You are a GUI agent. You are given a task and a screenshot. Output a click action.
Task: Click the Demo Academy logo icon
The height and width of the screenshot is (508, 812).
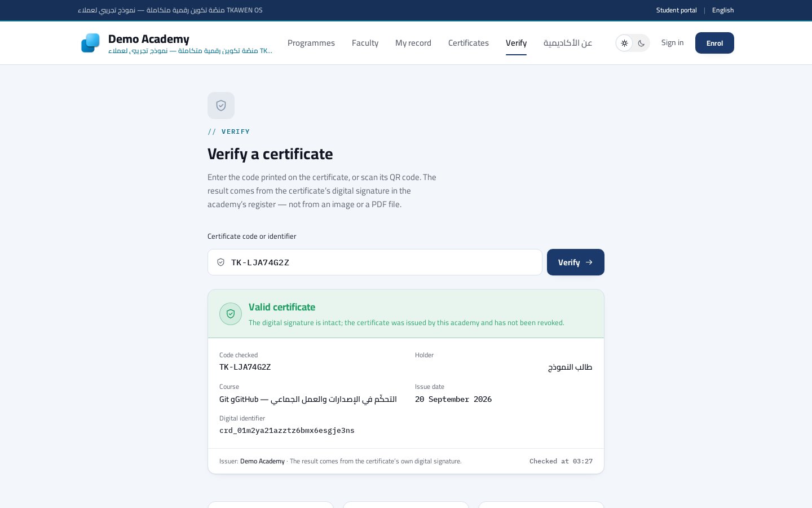[90, 43]
